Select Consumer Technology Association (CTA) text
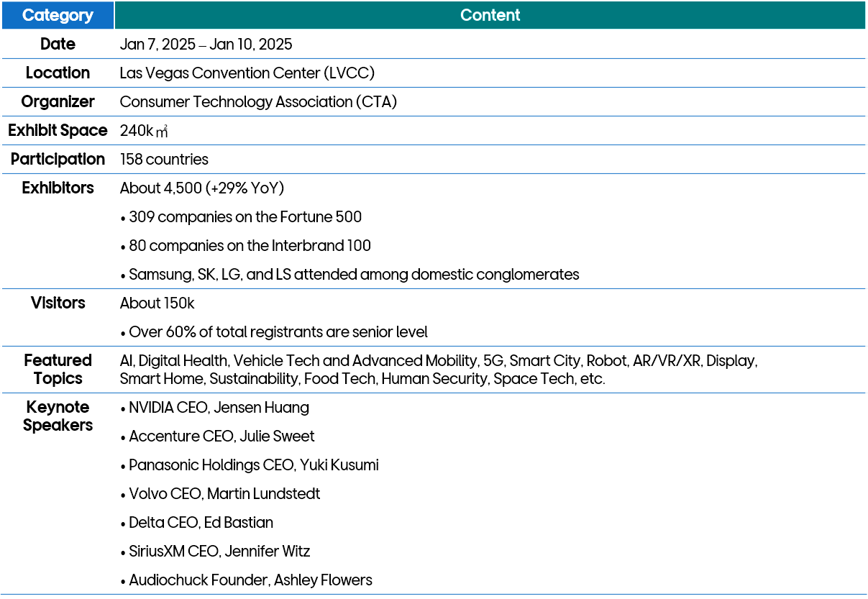The height and width of the screenshot is (599, 868). (258, 102)
